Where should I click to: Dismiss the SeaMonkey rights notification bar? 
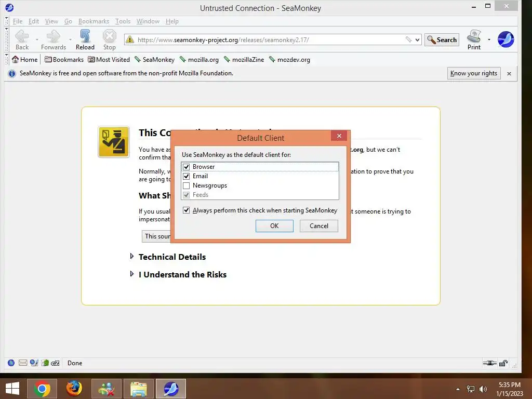[x=509, y=74]
